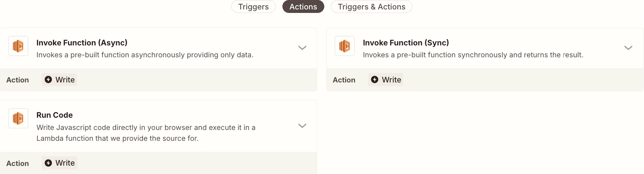Image resolution: width=644 pixels, height=174 pixels.
Task: Click the Action label under Invoke Function (Sync)
Action: pos(344,80)
